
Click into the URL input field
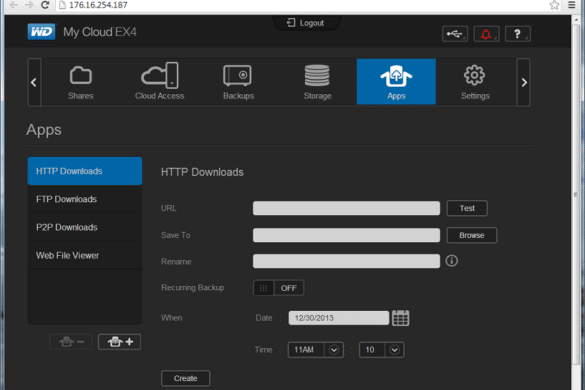(346, 208)
